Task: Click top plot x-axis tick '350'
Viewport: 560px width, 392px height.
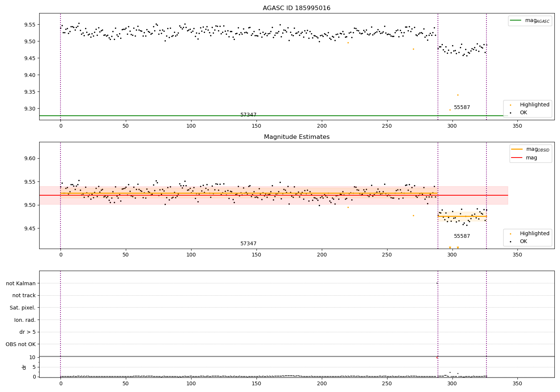Action: [x=517, y=126]
